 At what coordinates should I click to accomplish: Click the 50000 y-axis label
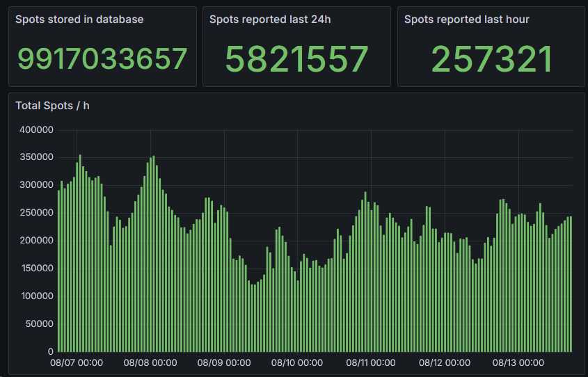(x=40, y=323)
